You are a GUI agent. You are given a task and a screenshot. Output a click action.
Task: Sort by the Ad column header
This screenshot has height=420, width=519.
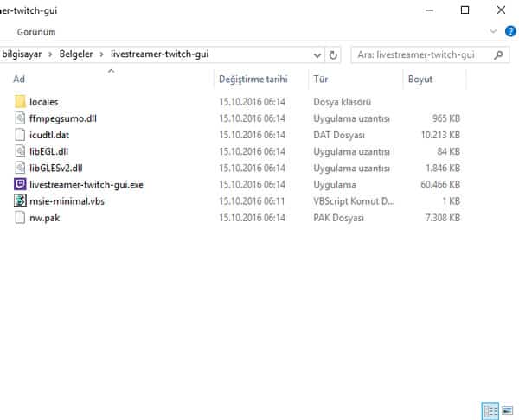pyautogui.click(x=19, y=79)
